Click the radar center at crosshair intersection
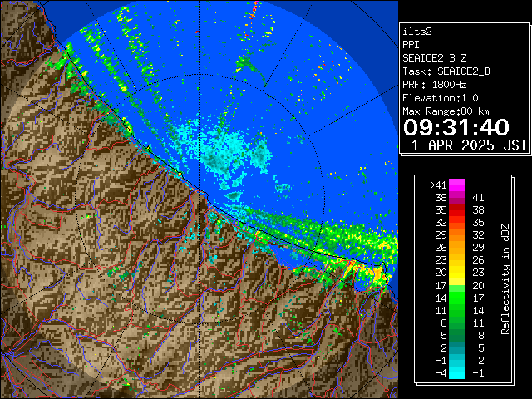Screen dimensions: 532x399 199,199
